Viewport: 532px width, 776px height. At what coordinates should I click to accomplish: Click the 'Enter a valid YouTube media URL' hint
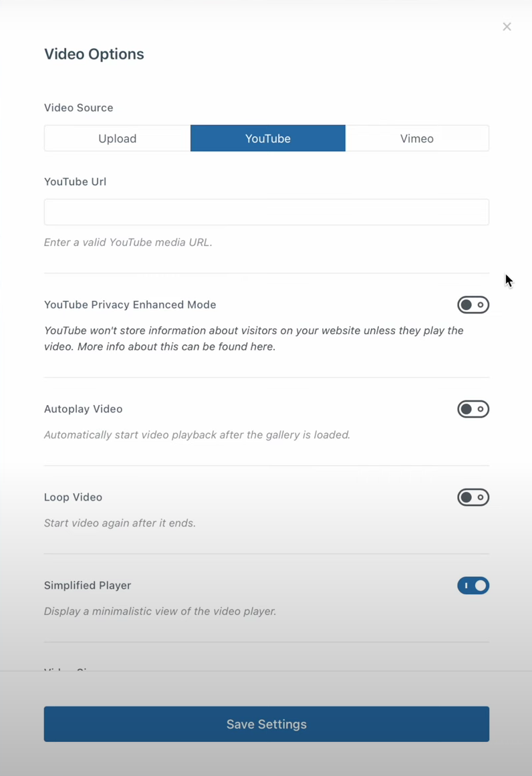click(128, 243)
